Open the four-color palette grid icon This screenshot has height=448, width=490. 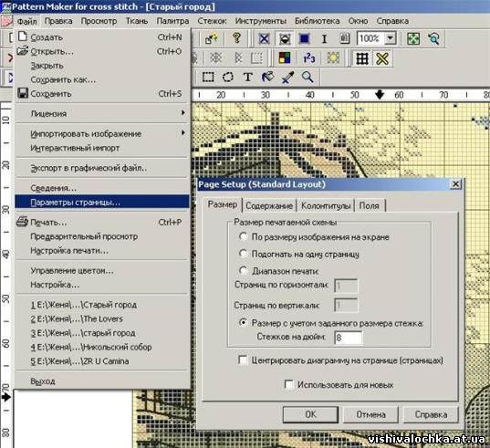[285, 58]
